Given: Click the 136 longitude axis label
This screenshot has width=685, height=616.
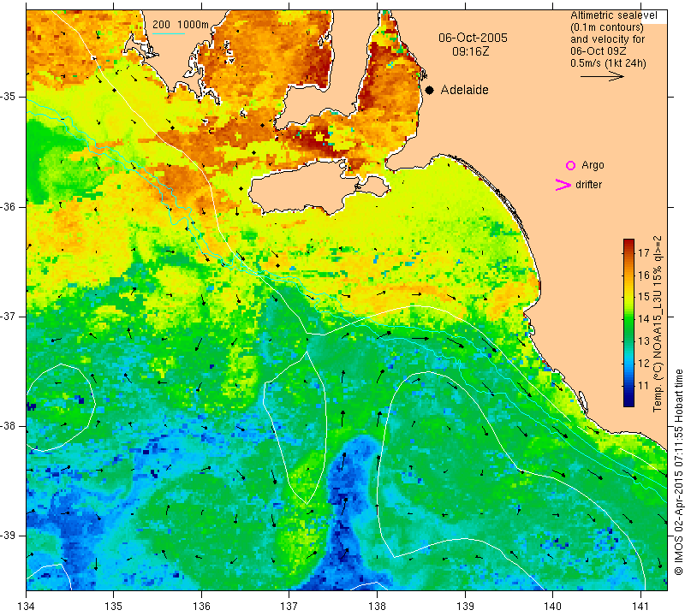Looking at the screenshot, I should coord(202,606).
